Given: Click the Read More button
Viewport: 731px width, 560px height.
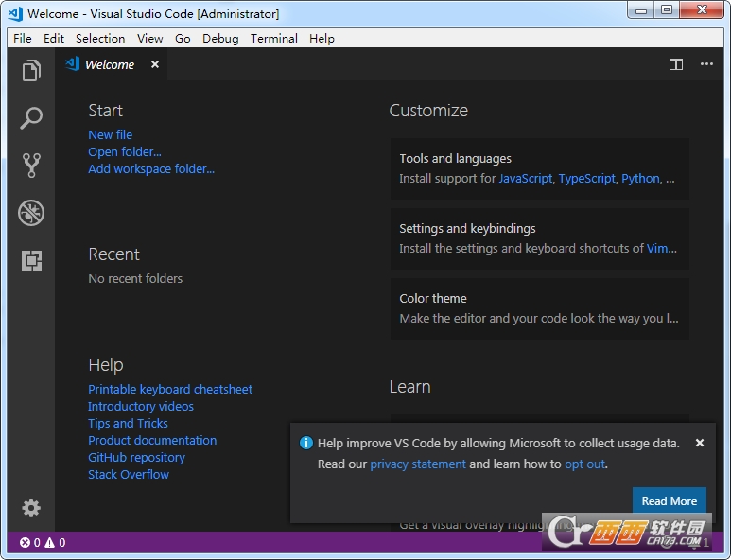Looking at the screenshot, I should tap(669, 500).
